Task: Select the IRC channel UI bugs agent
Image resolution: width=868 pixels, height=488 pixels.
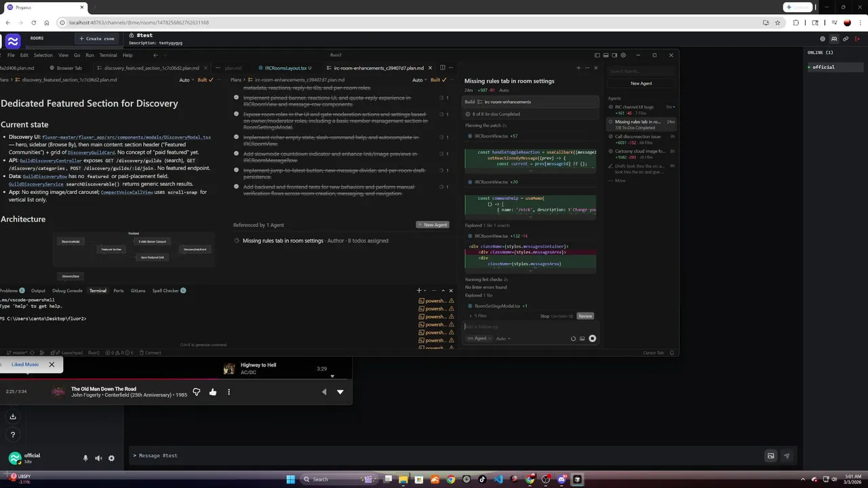Action: 642,109
